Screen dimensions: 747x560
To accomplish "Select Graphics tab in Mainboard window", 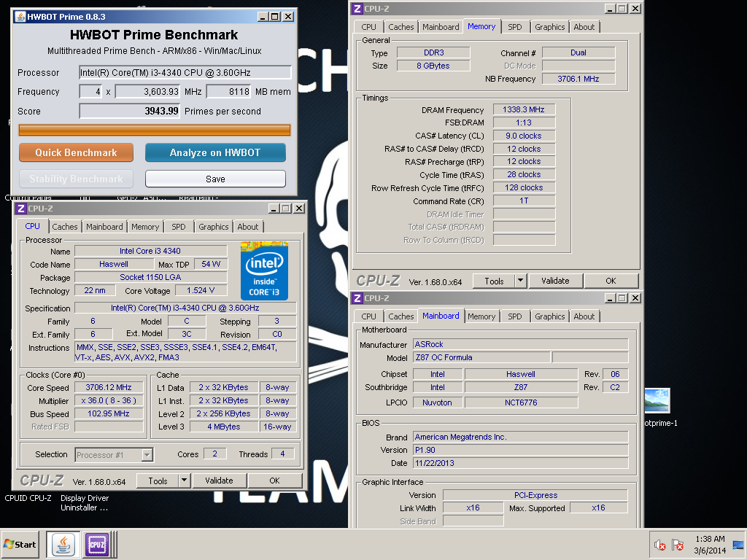I will click(x=550, y=316).
